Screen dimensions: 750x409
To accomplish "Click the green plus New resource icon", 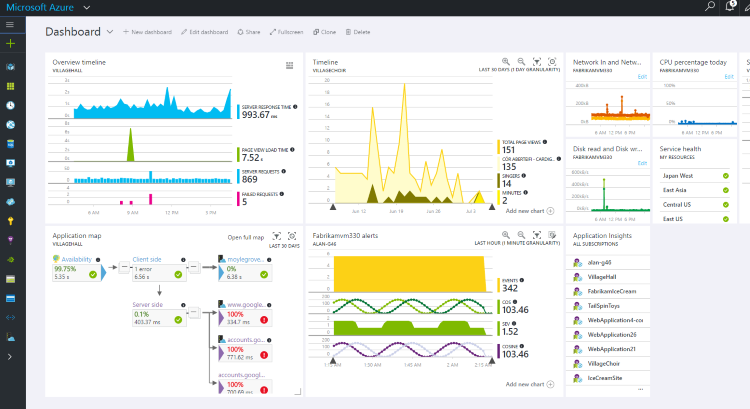I will pos(10,44).
